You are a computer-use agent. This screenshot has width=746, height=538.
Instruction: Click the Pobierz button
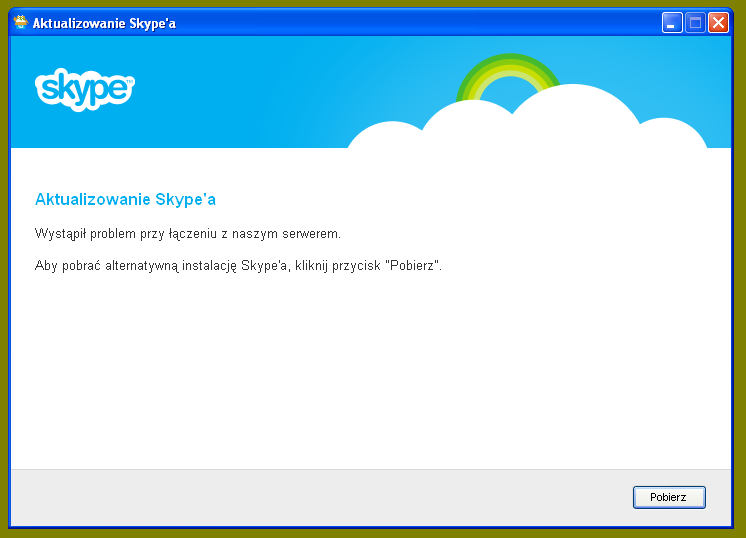point(669,497)
